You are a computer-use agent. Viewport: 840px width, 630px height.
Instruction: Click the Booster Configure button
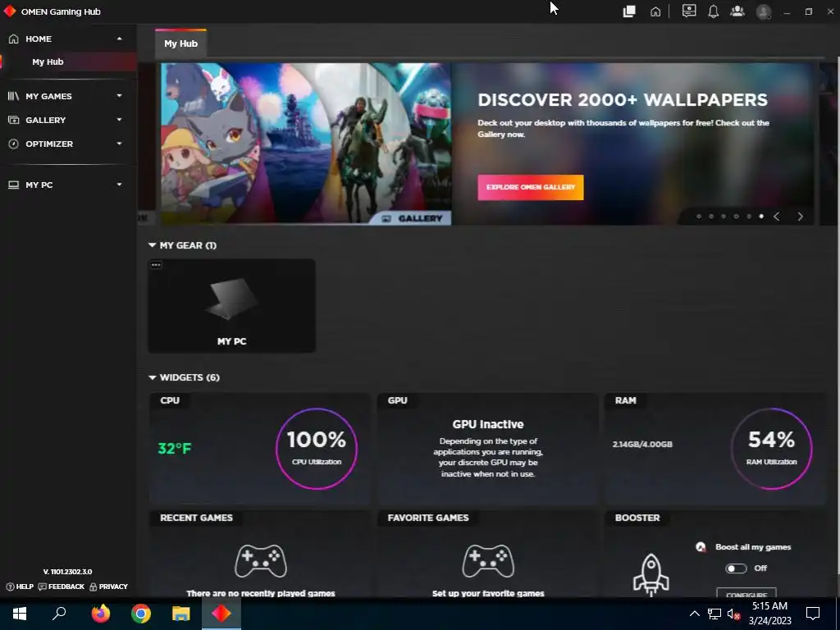746,592
